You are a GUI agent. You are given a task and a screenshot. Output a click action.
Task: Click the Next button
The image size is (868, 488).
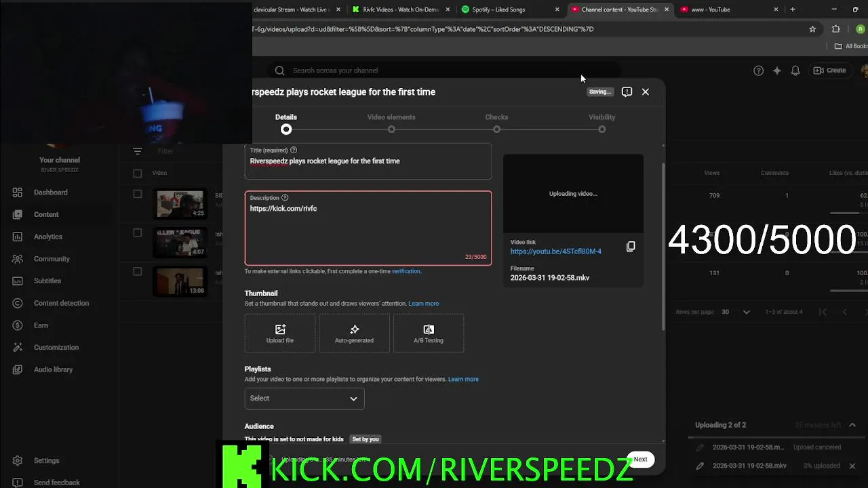point(640,460)
